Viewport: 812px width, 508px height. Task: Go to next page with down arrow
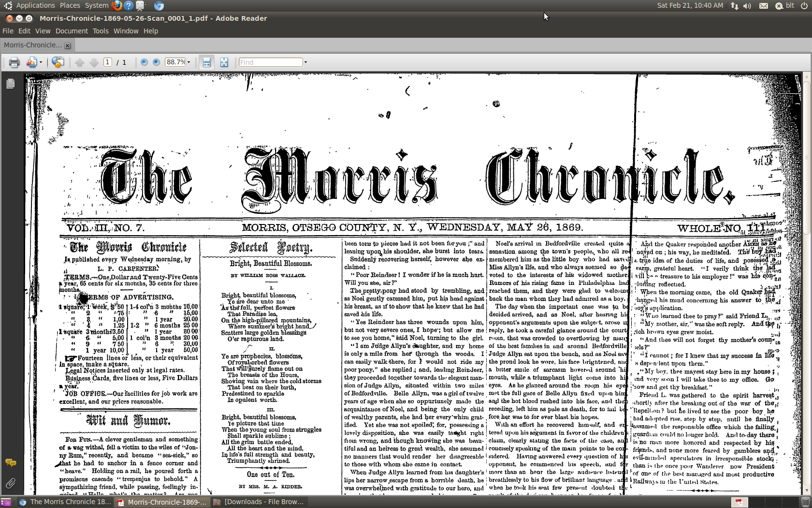pos(94,62)
